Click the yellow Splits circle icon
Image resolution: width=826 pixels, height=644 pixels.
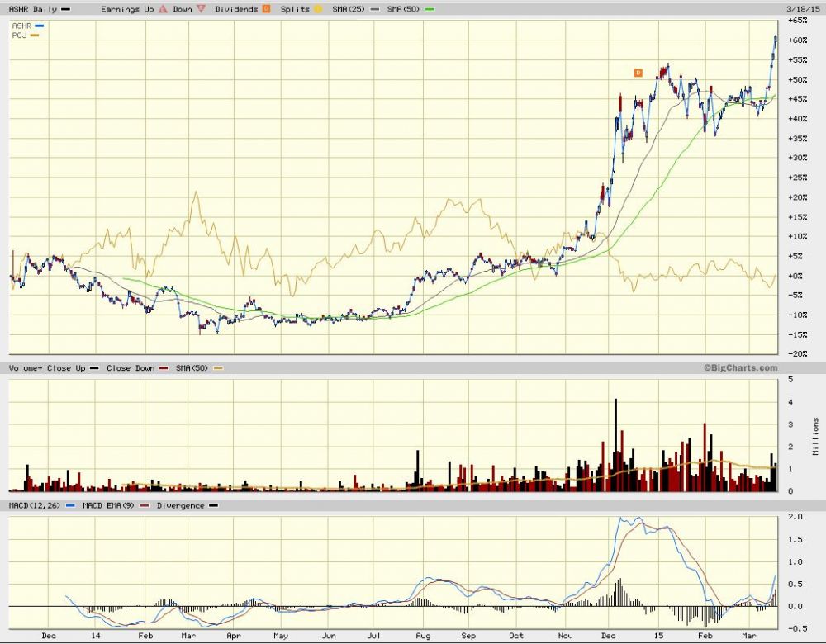pos(318,9)
